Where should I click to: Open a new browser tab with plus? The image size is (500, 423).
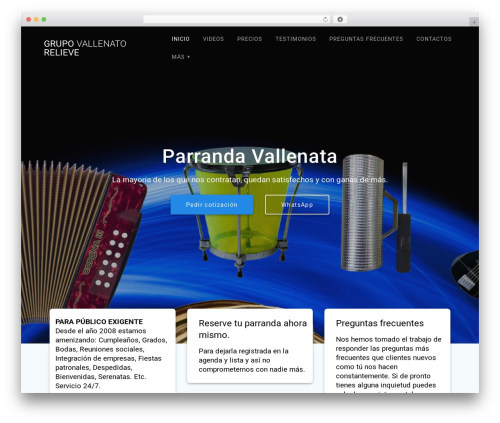pos(474,22)
